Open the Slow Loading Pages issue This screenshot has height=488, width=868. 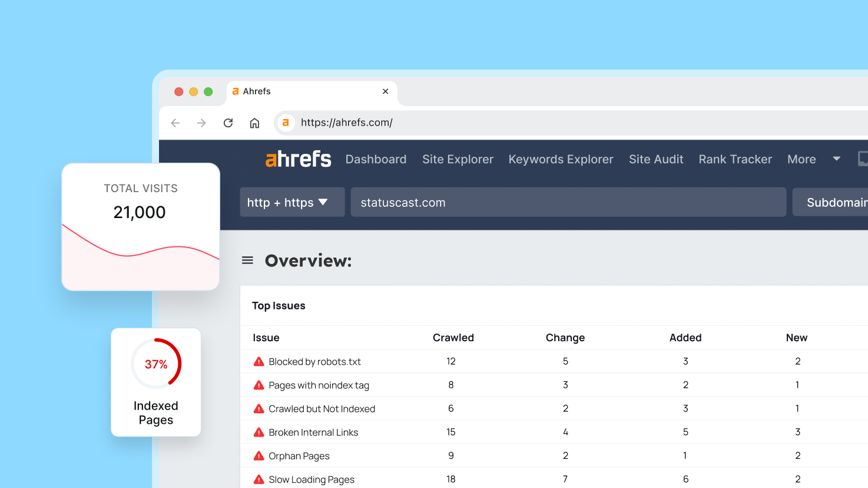point(312,480)
